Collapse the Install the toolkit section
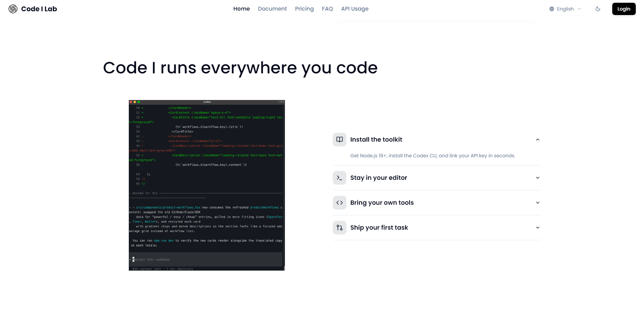 tap(537, 139)
